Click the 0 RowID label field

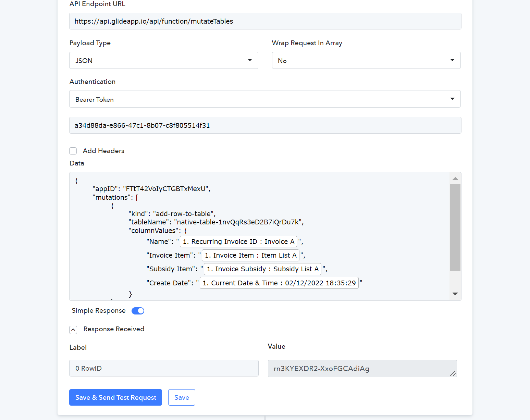pos(164,368)
